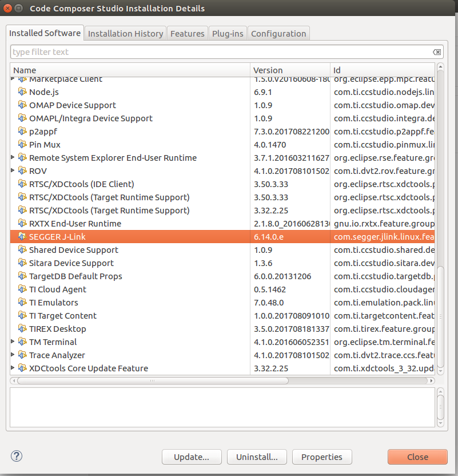
Task: Click the ROV feature icon
Action: point(22,170)
